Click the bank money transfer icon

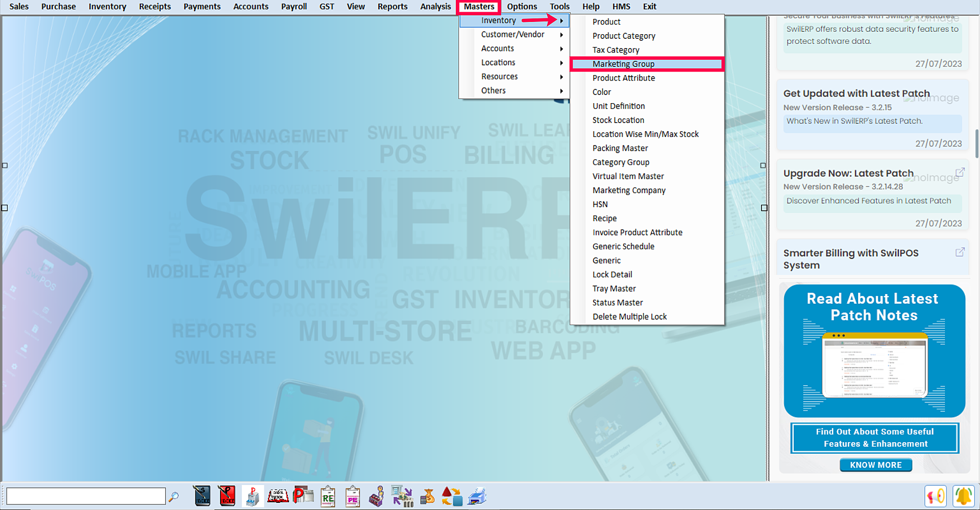click(402, 496)
